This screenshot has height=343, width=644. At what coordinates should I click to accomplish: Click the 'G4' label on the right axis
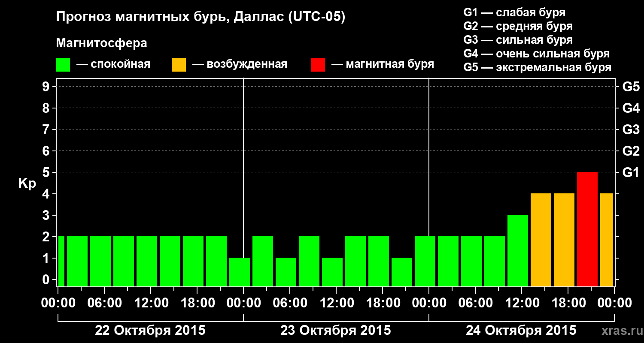click(631, 108)
